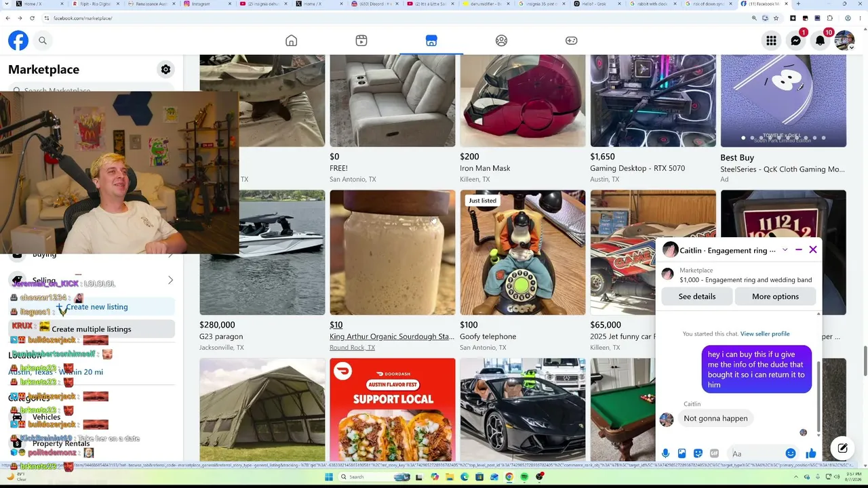Click the Round Rock, TX location link

[x=352, y=348]
